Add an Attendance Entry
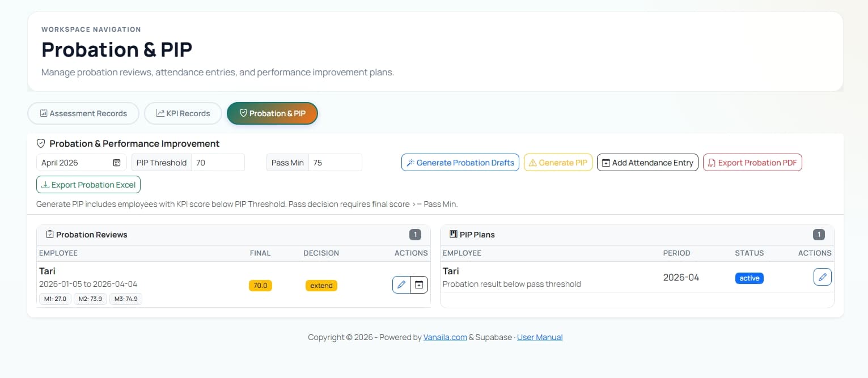This screenshot has width=868, height=378. [647, 163]
